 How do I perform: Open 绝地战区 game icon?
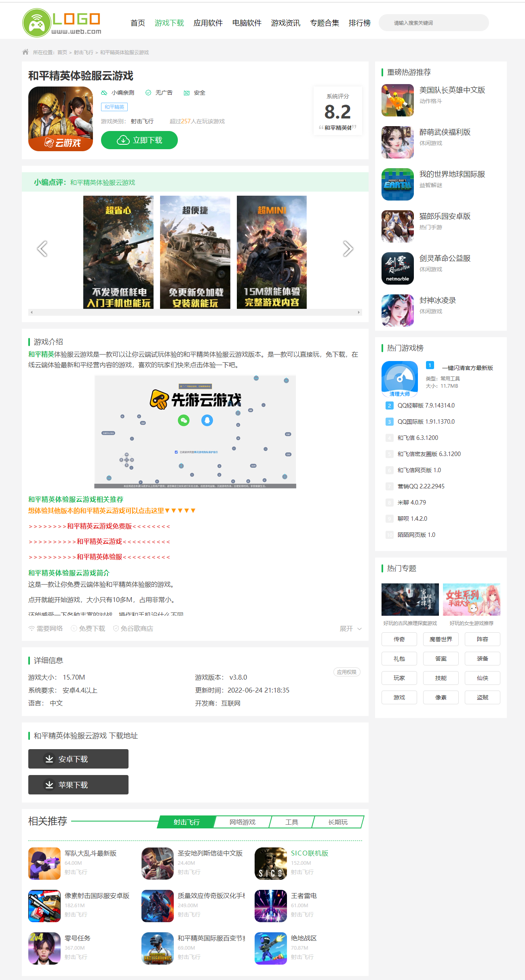[271, 948]
